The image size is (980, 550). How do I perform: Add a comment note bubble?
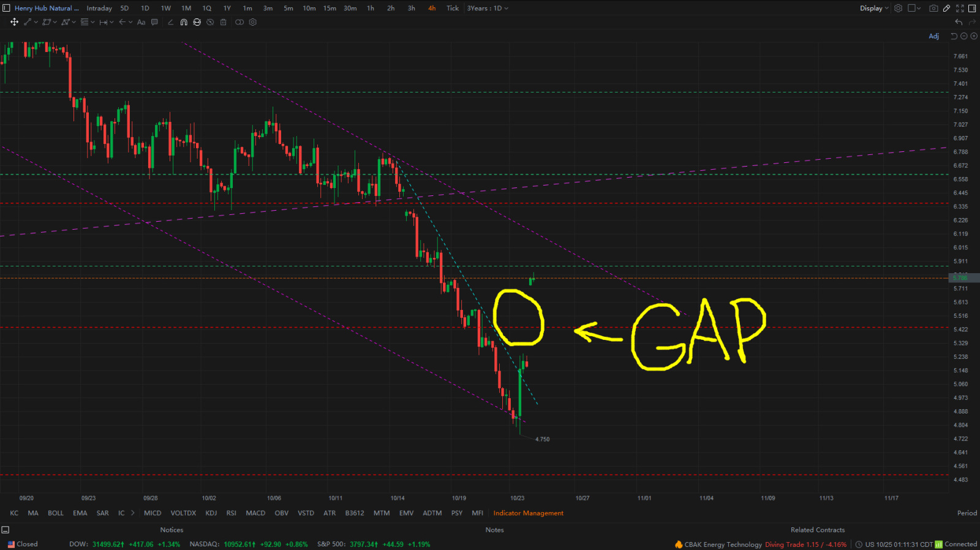[154, 22]
